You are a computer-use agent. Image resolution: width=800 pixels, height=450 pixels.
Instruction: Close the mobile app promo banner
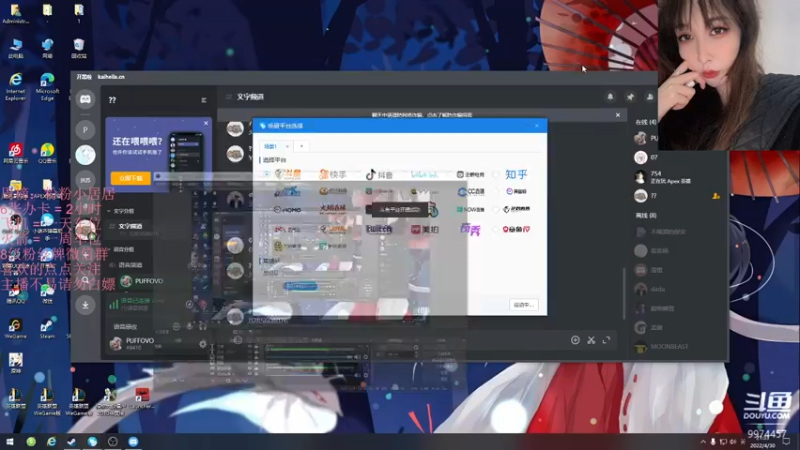pyautogui.click(x=206, y=123)
